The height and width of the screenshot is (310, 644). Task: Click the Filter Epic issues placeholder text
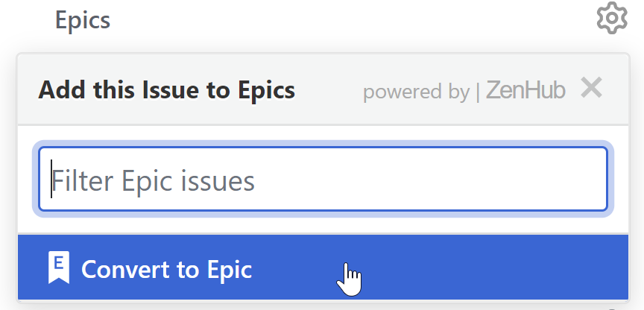[154, 180]
